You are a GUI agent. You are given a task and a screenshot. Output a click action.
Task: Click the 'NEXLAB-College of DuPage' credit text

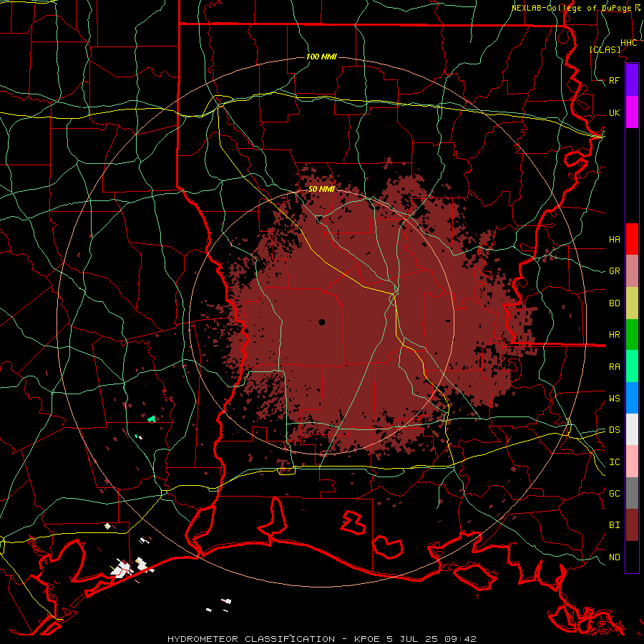pos(572,8)
